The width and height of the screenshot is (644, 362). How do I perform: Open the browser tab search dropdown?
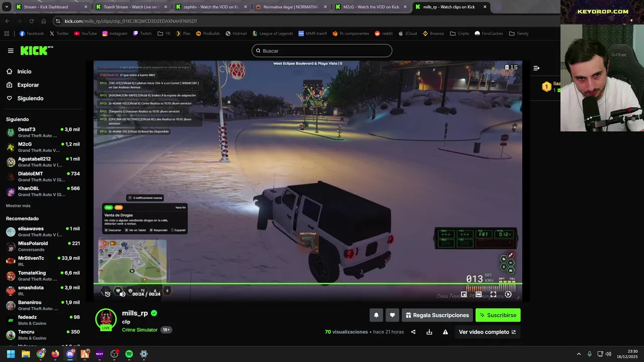point(7,7)
